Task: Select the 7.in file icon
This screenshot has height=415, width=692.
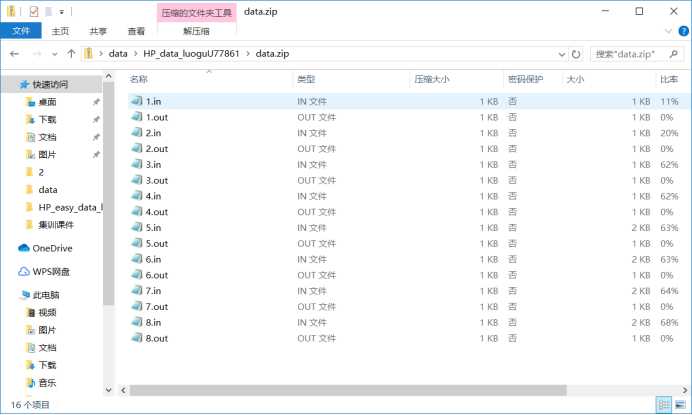Action: pos(137,290)
